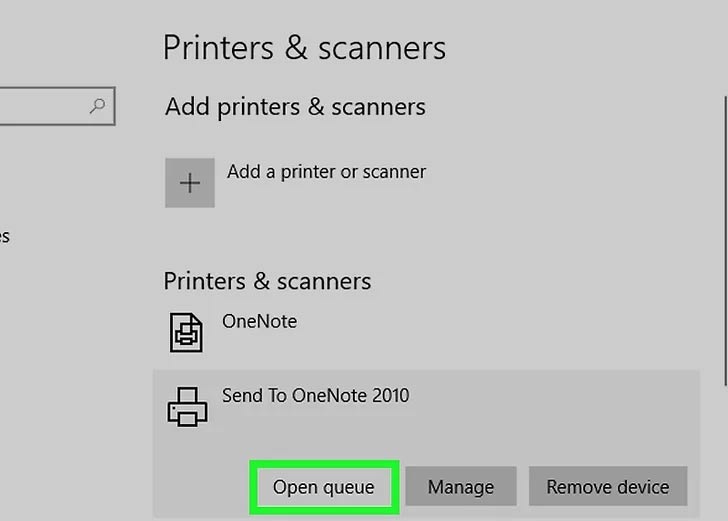
Task: Select the OneNote printer name
Action: [259, 322]
